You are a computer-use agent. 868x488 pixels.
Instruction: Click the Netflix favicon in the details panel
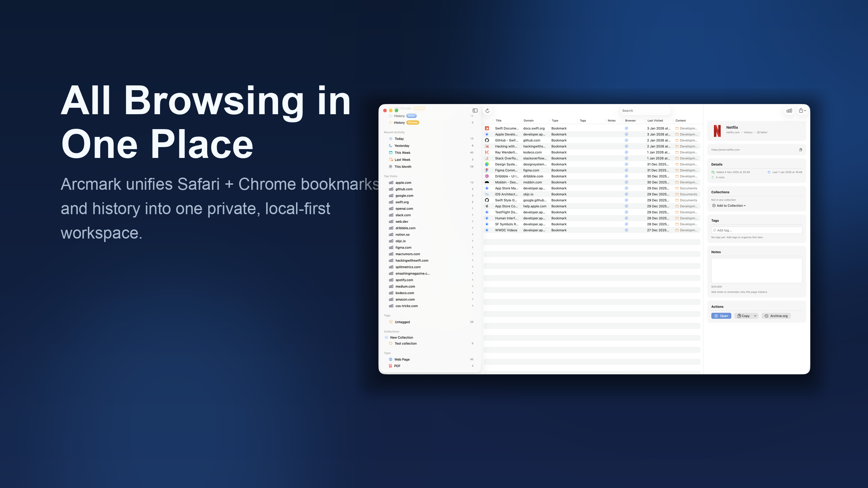(x=717, y=130)
